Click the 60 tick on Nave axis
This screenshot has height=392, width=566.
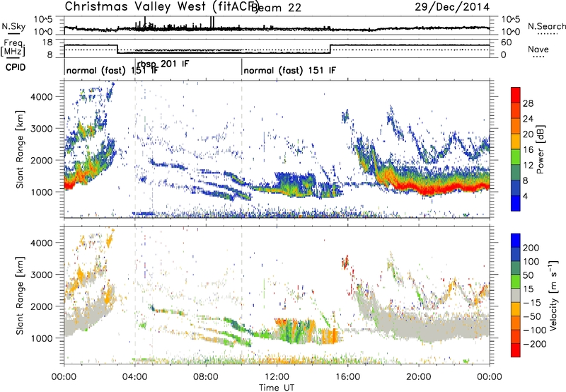point(507,42)
